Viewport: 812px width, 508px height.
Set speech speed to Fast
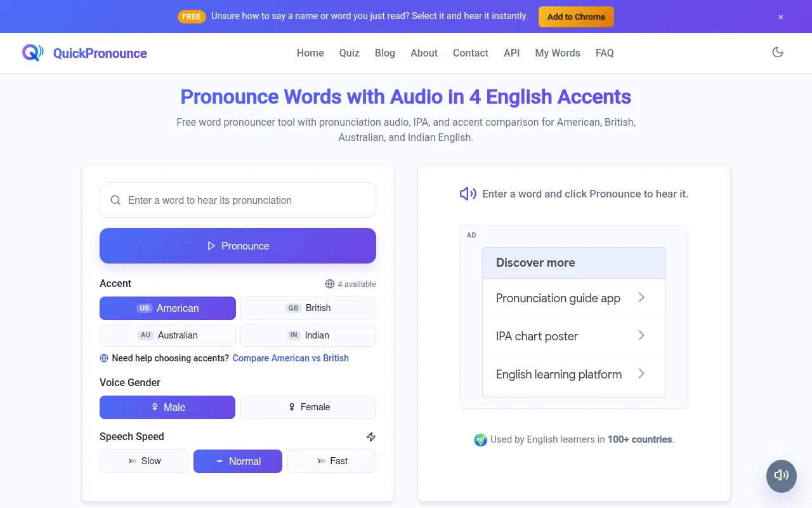click(x=332, y=462)
